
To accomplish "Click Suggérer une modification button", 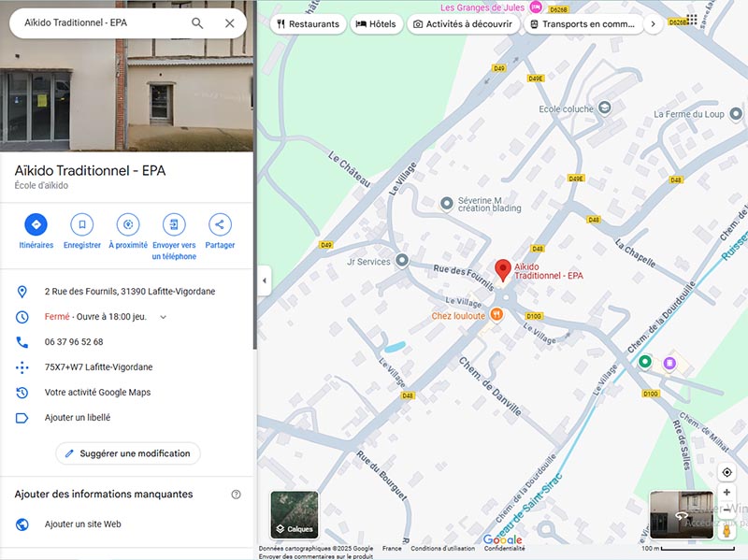I will pyautogui.click(x=127, y=453).
